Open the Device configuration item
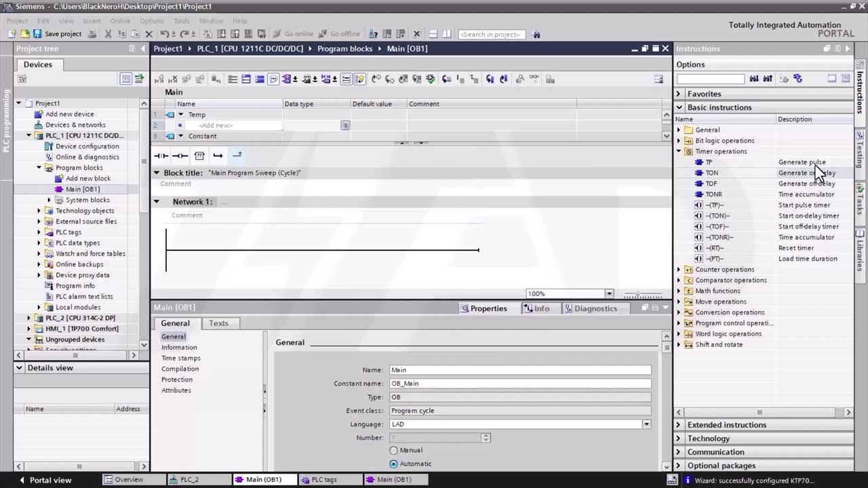The image size is (868, 488). click(x=87, y=146)
